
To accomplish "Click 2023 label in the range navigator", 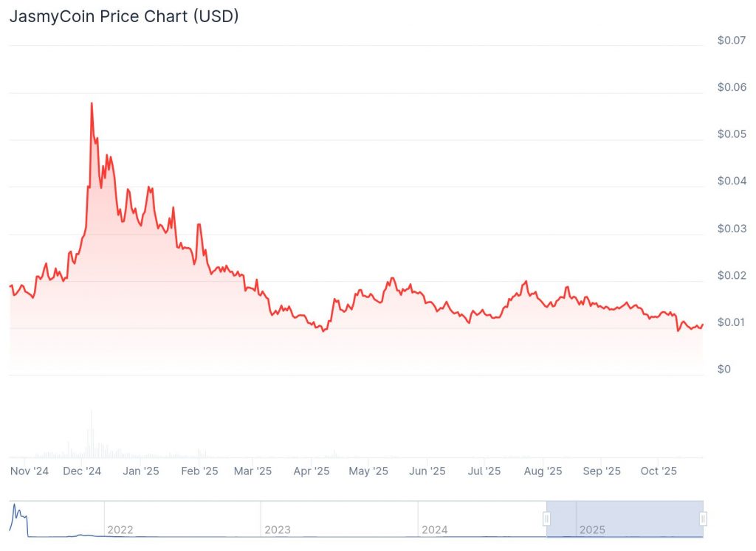I will point(278,530).
